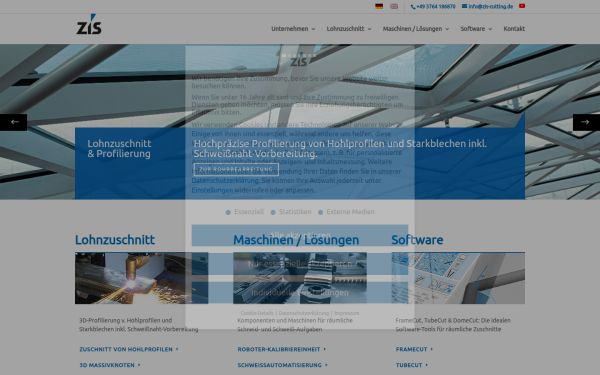Open Einstellungen link in cookie text
Screen dimensions: 600x375
(212, 190)
